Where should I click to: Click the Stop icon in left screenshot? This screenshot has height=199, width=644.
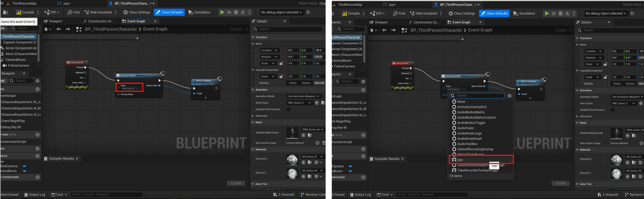(x=236, y=12)
